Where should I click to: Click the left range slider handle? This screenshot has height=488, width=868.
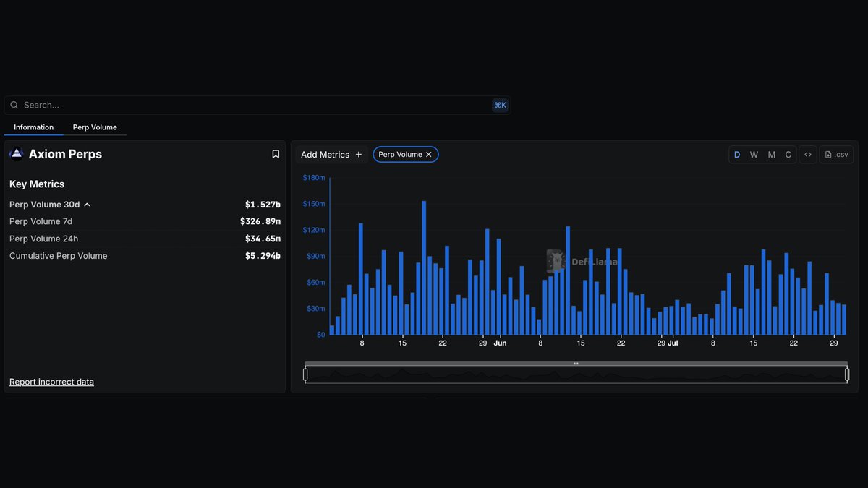click(x=305, y=374)
